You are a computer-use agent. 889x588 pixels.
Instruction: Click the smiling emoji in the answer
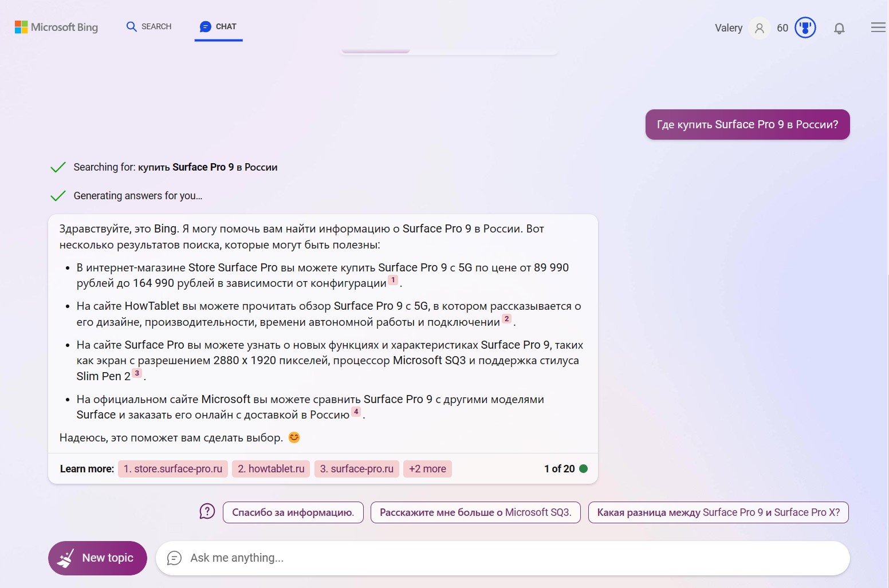click(294, 437)
